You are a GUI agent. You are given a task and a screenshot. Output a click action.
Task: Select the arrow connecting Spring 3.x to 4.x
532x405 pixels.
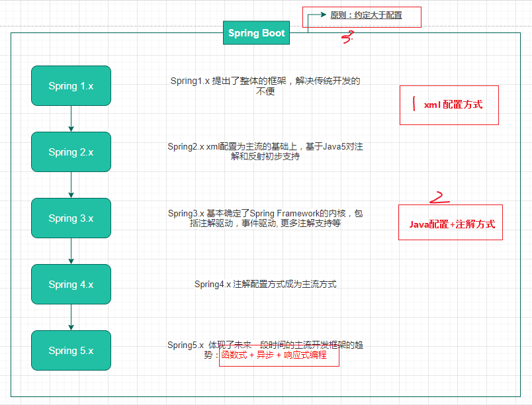[x=71, y=251]
